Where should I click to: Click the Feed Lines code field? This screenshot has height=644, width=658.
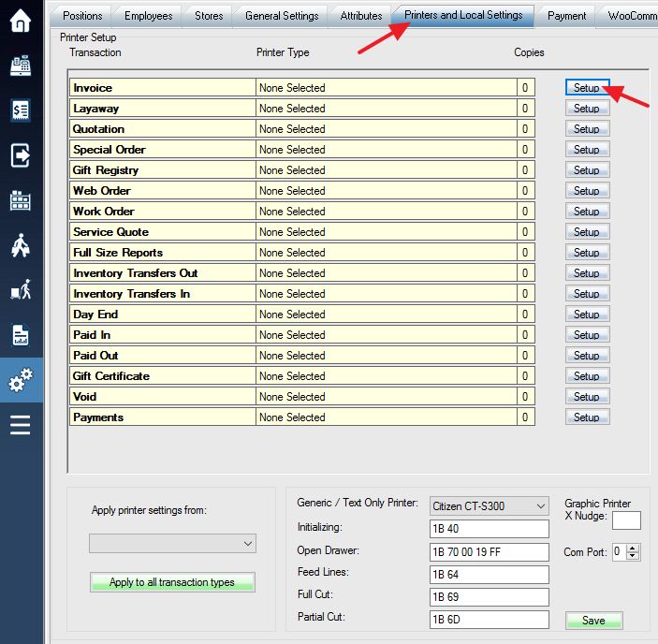click(x=490, y=575)
